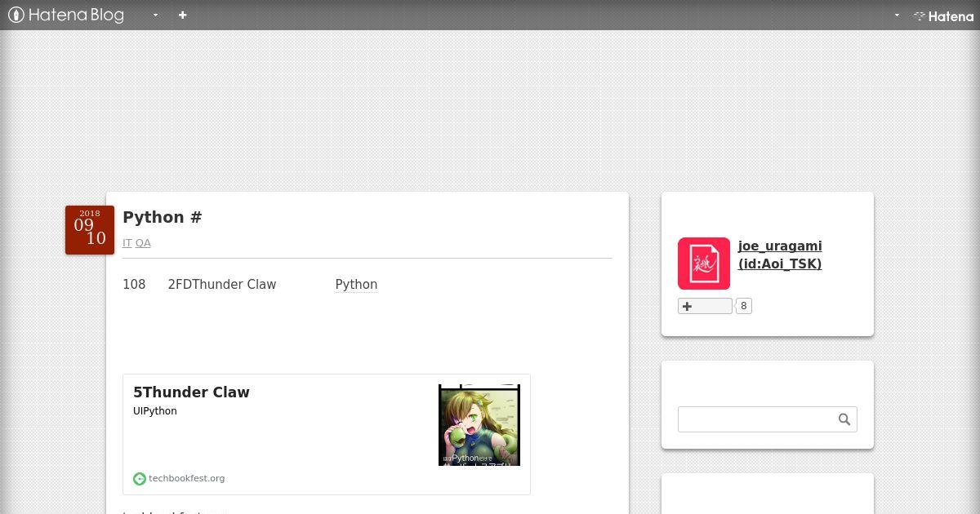Open the dropdown next to Hatena Blog

[155, 15]
